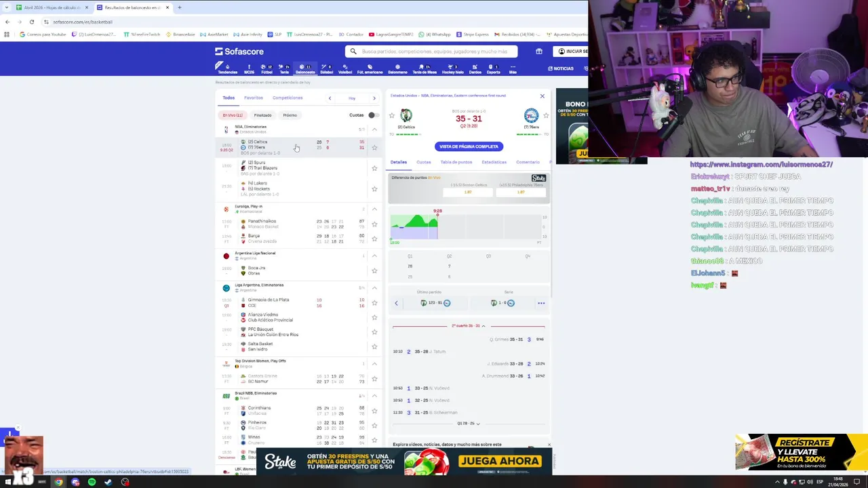Collapse the Top Division Women section

click(374, 363)
